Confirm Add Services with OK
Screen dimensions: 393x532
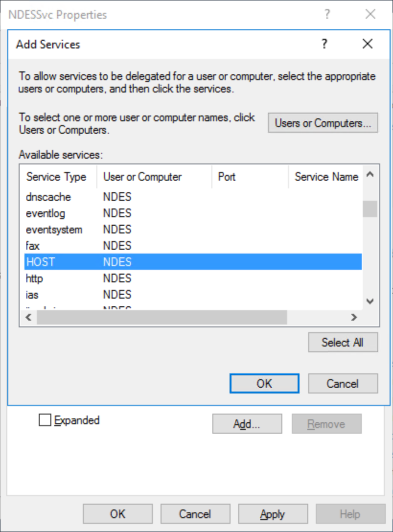264,383
